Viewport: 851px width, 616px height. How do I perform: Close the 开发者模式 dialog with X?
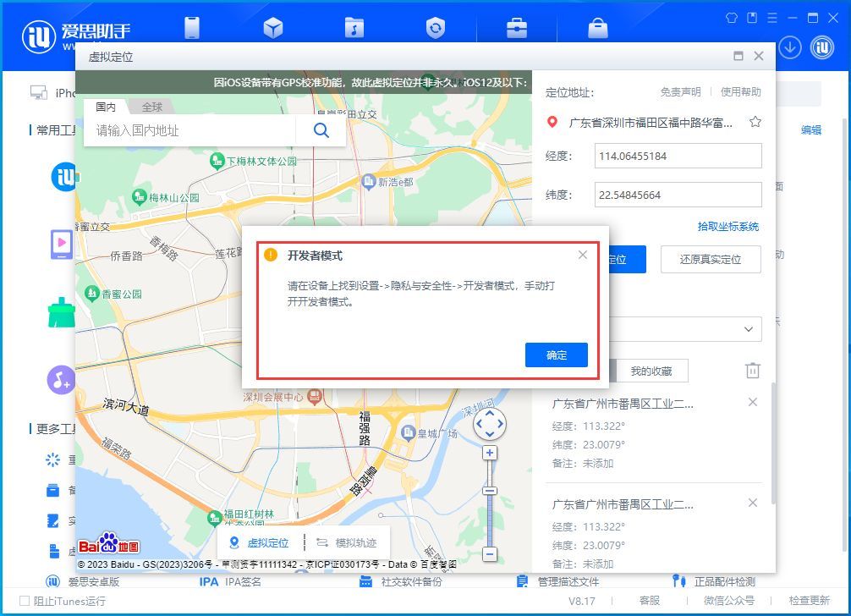(583, 255)
